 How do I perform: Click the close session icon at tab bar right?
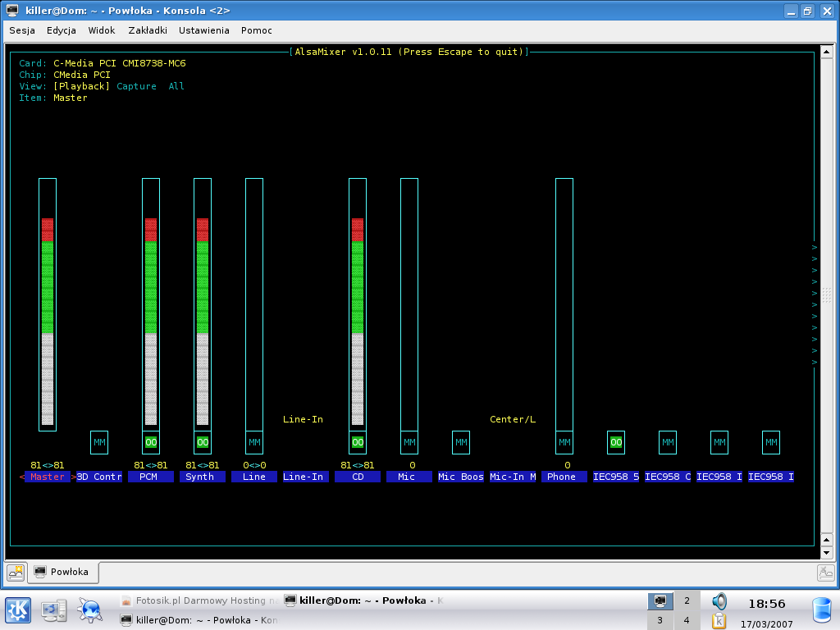[x=825, y=573]
